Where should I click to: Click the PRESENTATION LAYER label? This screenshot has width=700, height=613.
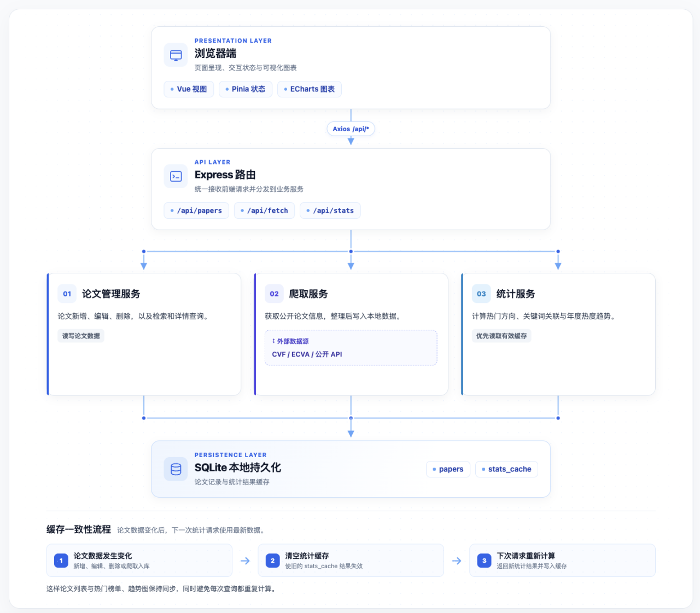233,41
